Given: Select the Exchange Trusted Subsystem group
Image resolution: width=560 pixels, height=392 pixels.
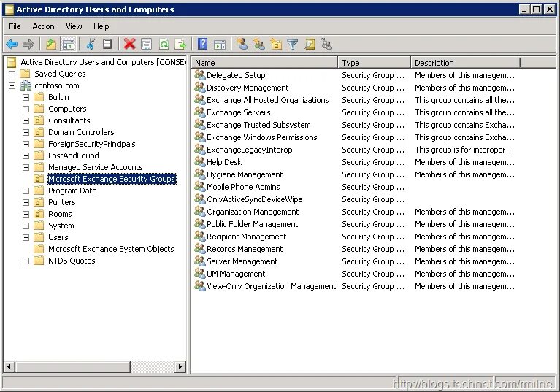Looking at the screenshot, I should point(258,125).
